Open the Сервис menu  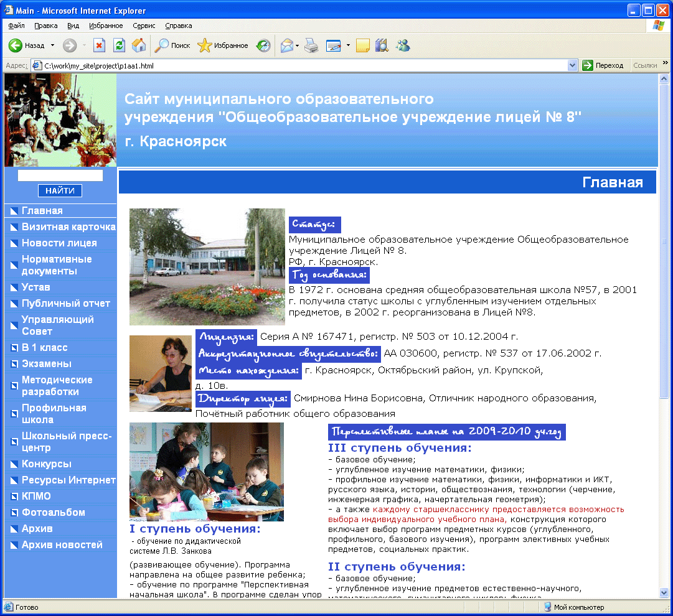(x=144, y=26)
